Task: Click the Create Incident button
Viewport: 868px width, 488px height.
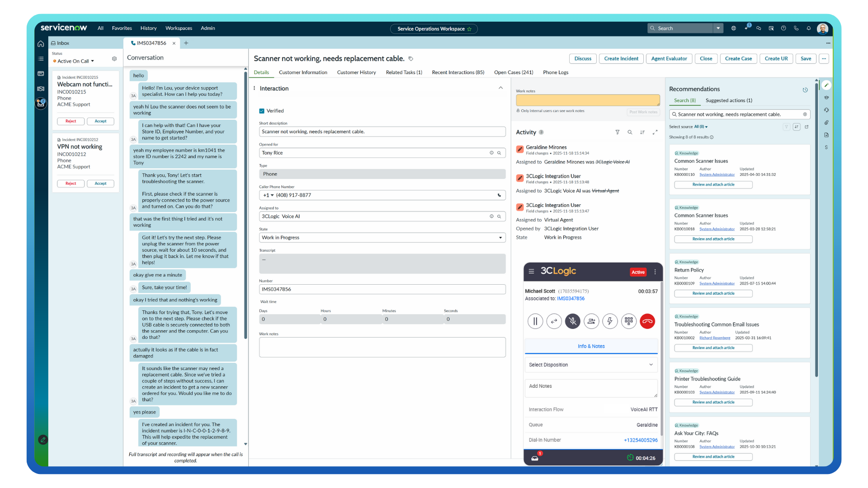Action: point(621,59)
